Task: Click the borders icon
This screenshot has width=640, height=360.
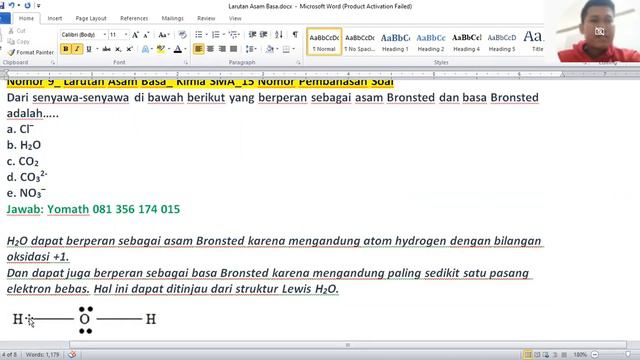Action: pyautogui.click(x=286, y=49)
